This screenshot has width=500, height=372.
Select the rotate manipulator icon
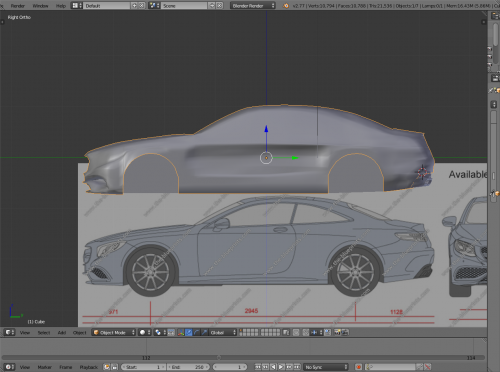coord(196,332)
